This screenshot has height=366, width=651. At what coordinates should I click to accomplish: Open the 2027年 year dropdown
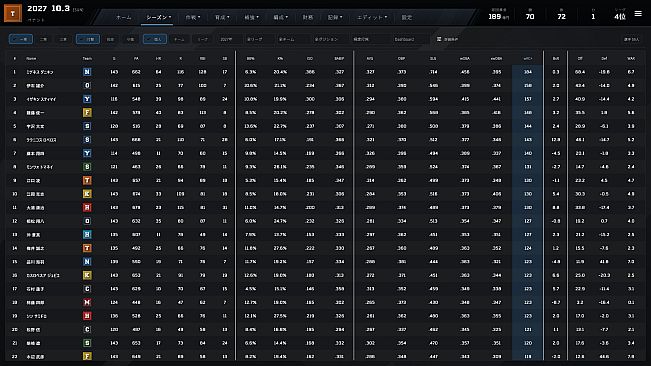[x=230, y=39]
